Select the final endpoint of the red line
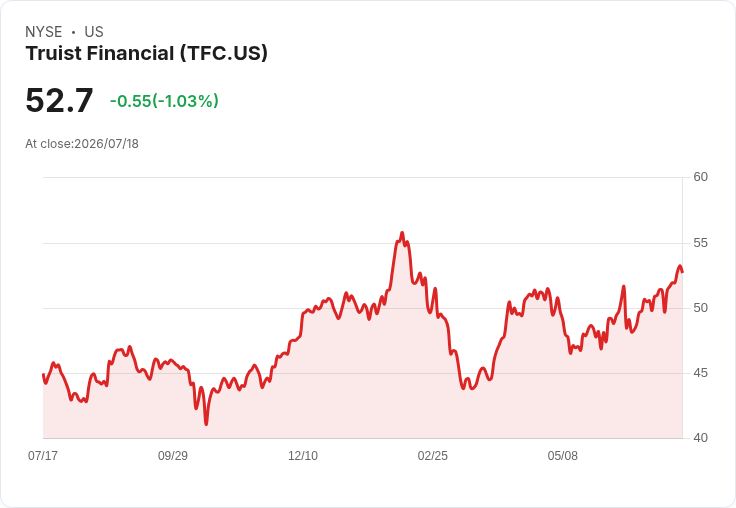This screenshot has width=736, height=508. (x=682, y=271)
